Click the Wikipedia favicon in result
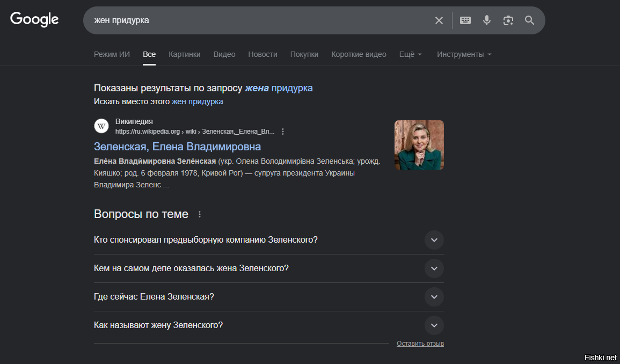This screenshot has height=364, width=620. click(101, 126)
